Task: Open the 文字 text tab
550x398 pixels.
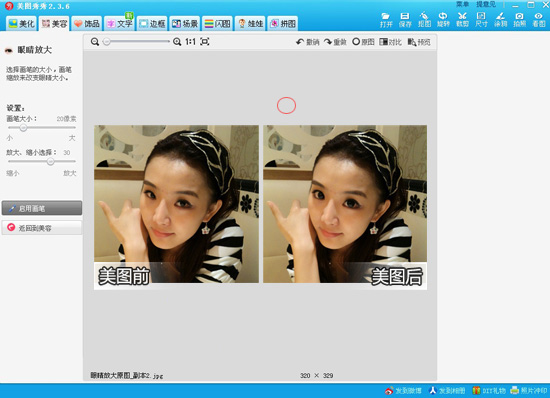Action: pos(119,23)
